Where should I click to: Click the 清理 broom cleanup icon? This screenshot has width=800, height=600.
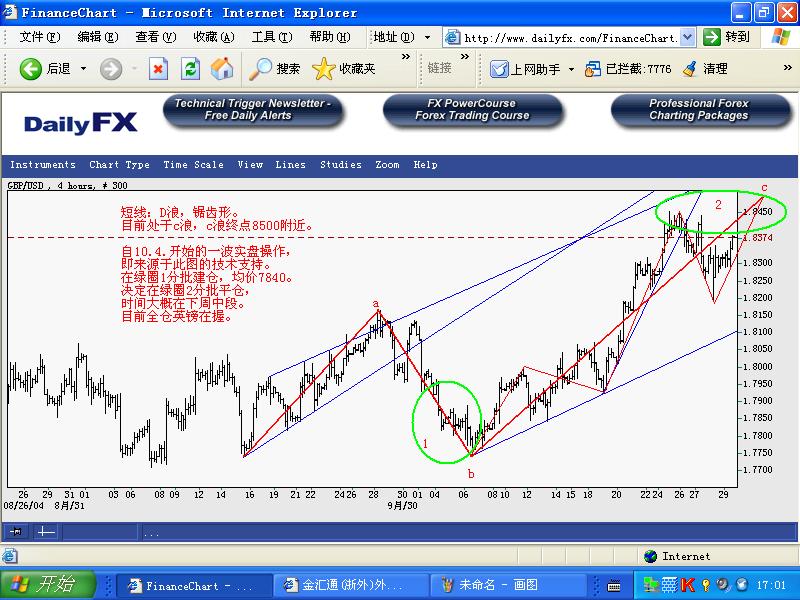[x=705, y=69]
